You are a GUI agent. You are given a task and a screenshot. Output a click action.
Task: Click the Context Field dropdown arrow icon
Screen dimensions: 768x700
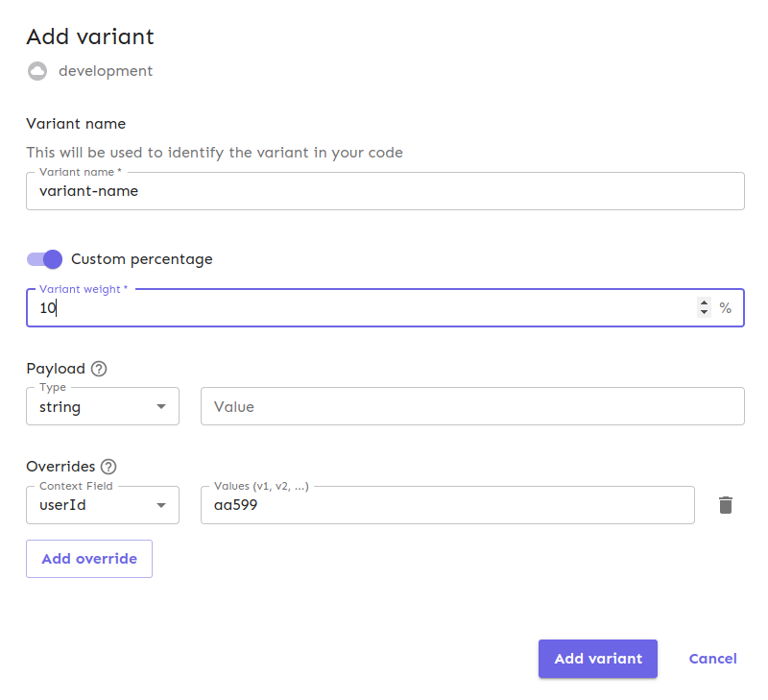click(162, 505)
